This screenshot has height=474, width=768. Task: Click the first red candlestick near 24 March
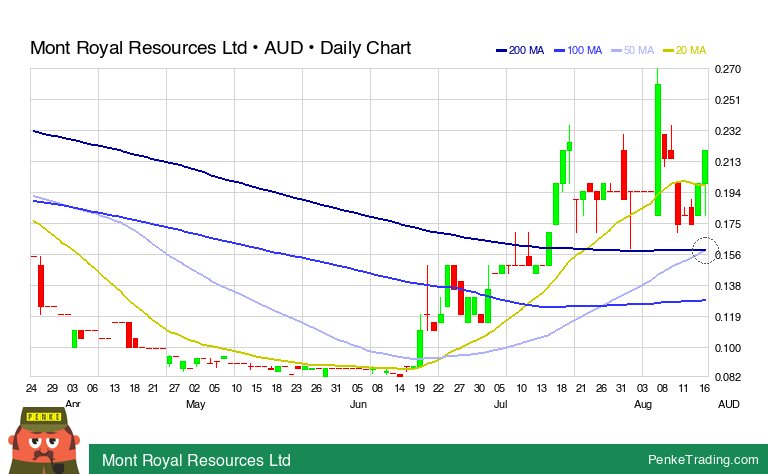[x=41, y=286]
